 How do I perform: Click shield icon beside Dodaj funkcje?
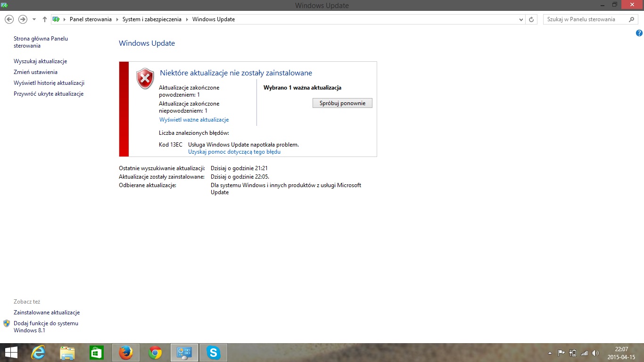tap(7, 323)
